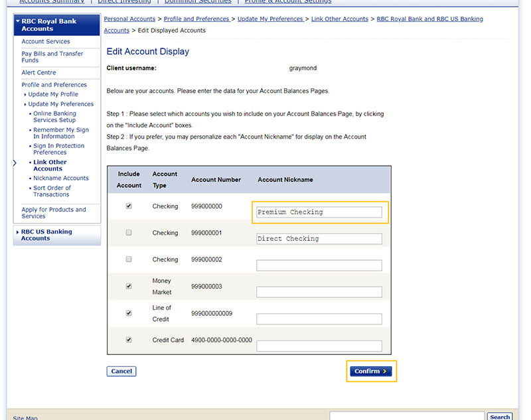Image resolution: width=531 pixels, height=420 pixels.
Task: Open Dominion Securities top tab
Action: tap(198, 2)
